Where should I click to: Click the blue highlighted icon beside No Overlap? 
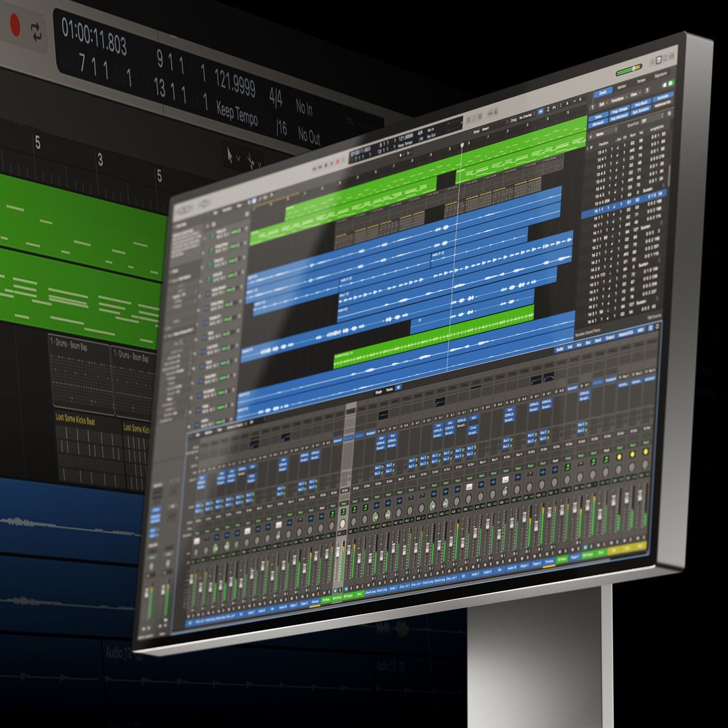(541, 111)
